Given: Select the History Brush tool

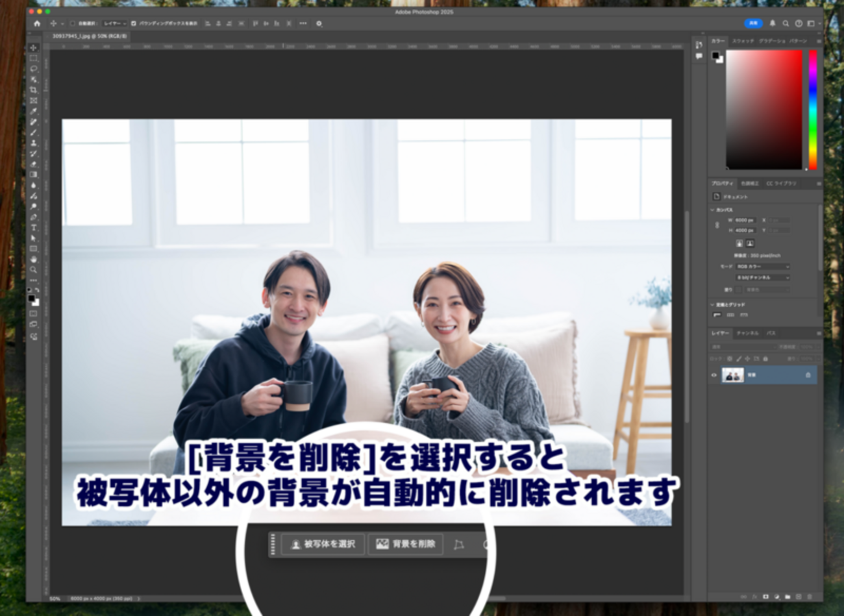Looking at the screenshot, I should (x=34, y=153).
